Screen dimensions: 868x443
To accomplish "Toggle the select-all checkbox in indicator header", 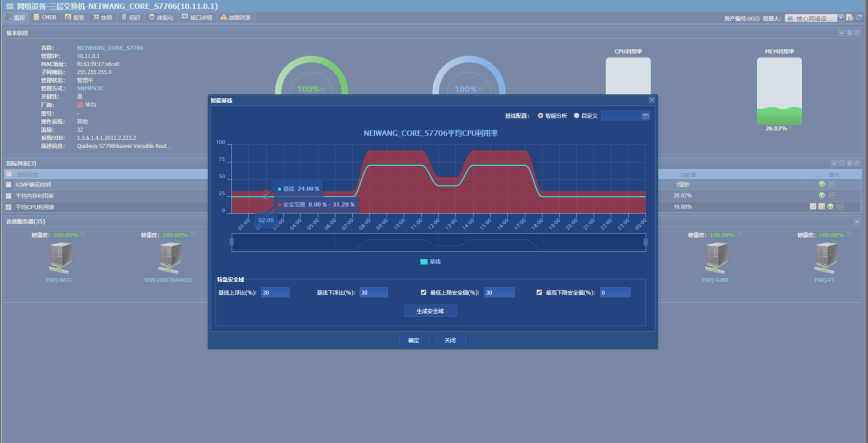I will click(x=8, y=174).
